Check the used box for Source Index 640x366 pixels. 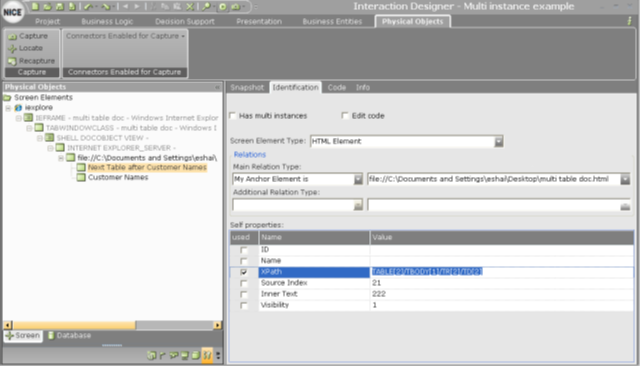click(x=244, y=283)
